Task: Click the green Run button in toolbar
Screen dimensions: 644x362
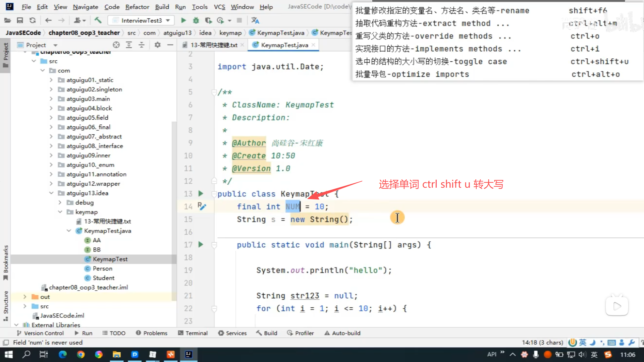Action: point(183,20)
